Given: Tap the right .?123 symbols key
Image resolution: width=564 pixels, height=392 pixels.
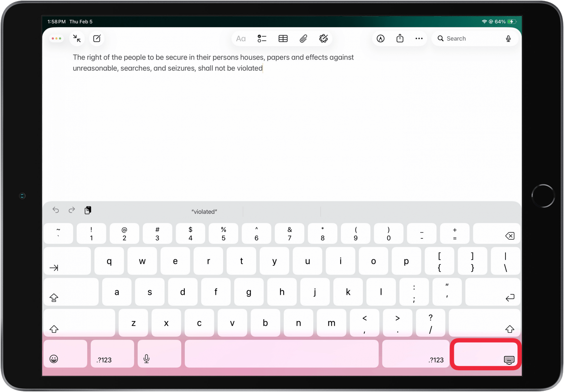Looking at the screenshot, I should pyautogui.click(x=416, y=354).
